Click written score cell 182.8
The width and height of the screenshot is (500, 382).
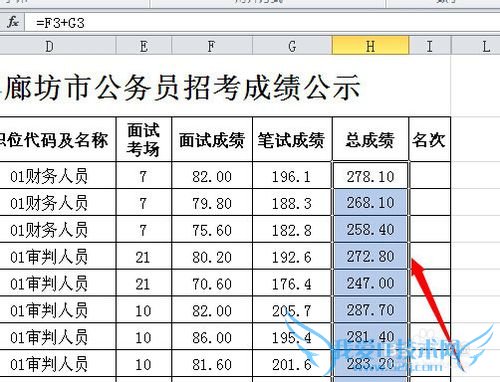tap(292, 229)
